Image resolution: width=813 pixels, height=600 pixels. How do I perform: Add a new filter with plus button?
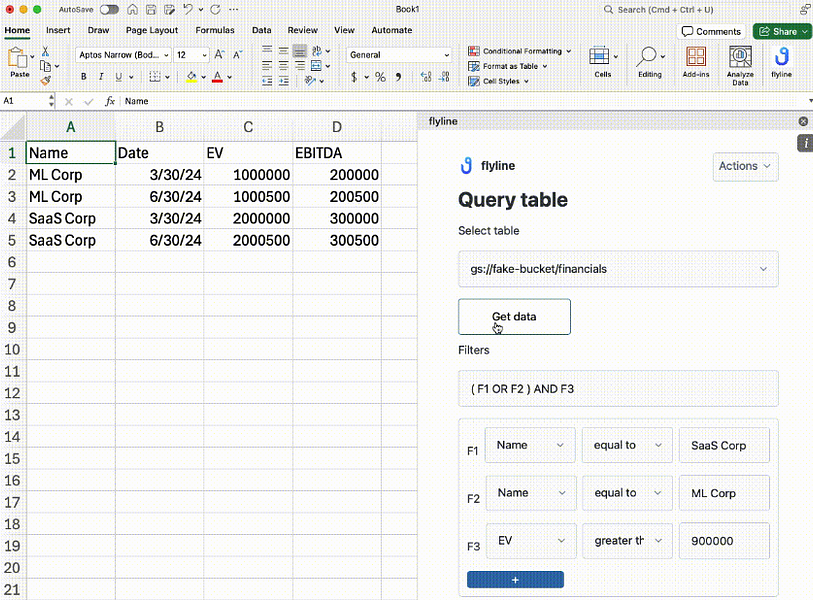(515, 580)
